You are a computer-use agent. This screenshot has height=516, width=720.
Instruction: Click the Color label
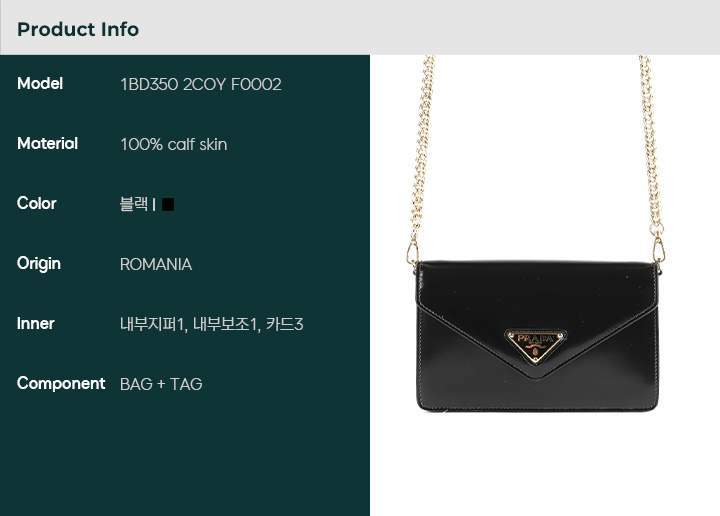click(37, 203)
